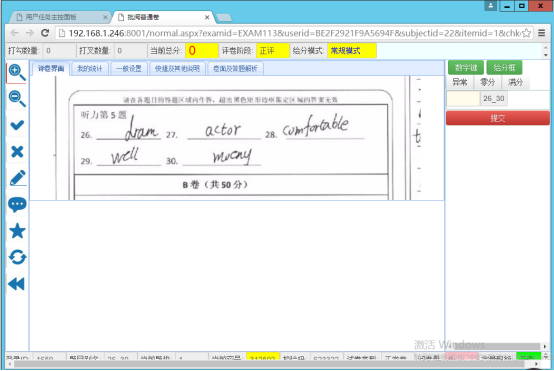Screen dimensions: 554x371
Task: Select the checkmark marking tool
Action: 17,125
